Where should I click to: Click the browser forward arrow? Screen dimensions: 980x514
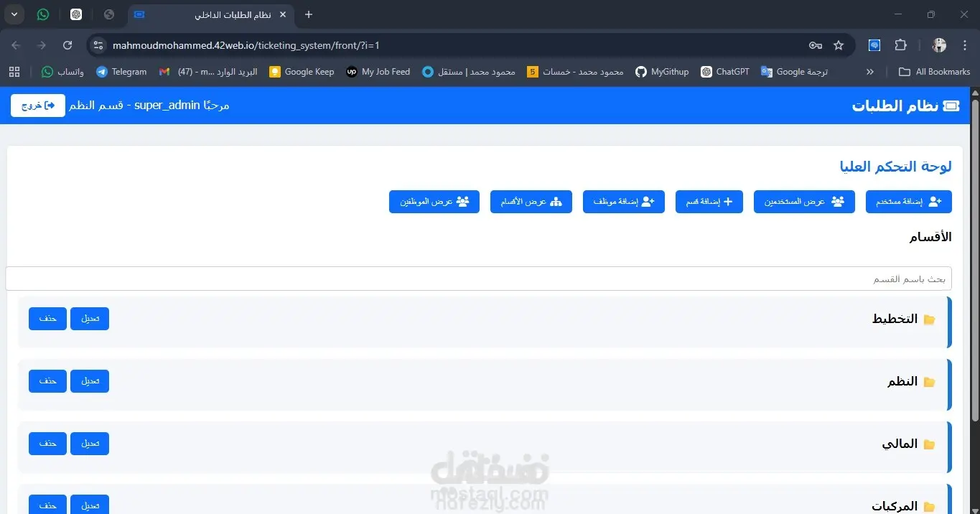[x=42, y=45]
